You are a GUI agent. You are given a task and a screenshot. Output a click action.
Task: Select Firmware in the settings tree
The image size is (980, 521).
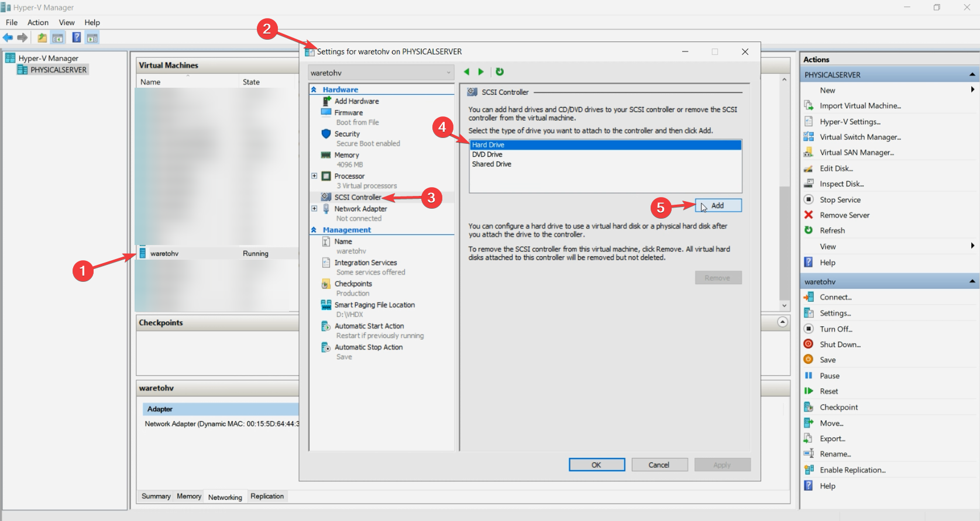click(349, 113)
